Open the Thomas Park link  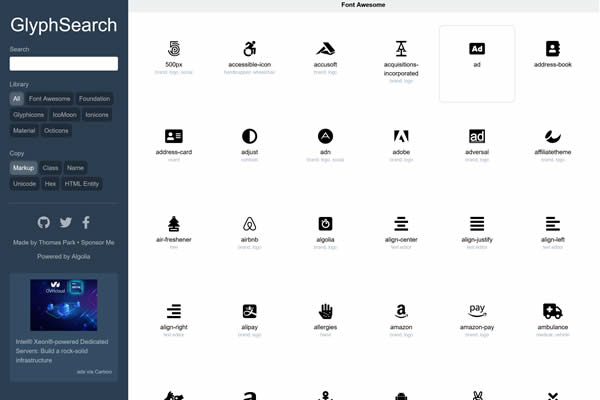point(57,243)
